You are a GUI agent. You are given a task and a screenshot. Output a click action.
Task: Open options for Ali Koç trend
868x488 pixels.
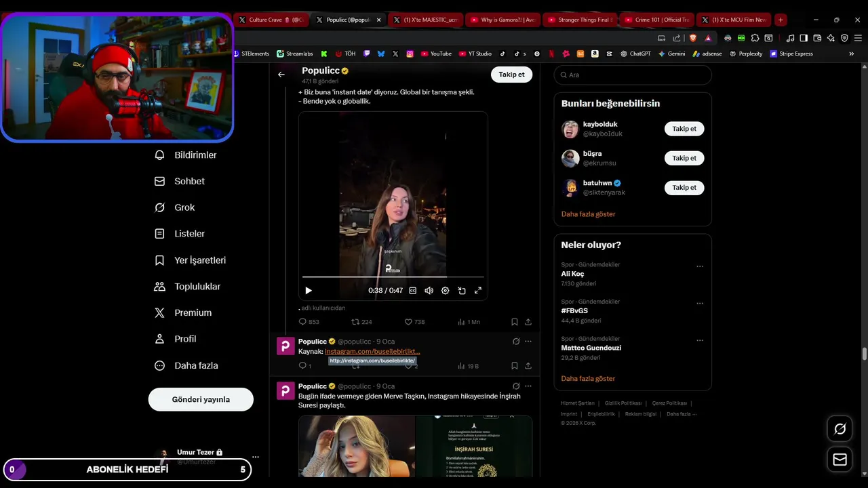click(x=700, y=266)
